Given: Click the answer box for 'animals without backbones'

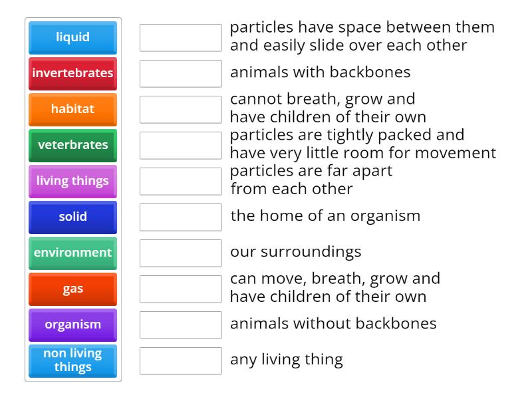Looking at the screenshot, I should [180, 325].
